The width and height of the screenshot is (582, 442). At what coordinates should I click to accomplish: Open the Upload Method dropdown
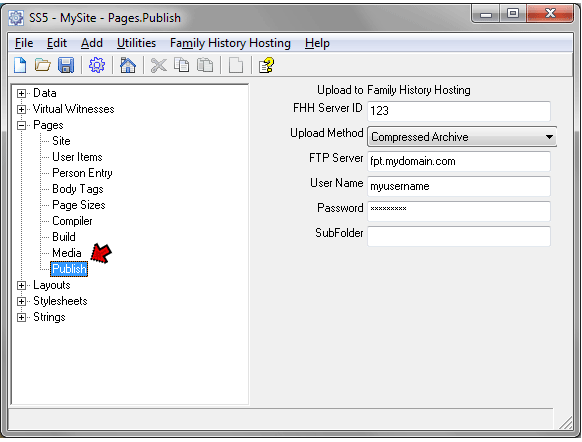coord(462,137)
